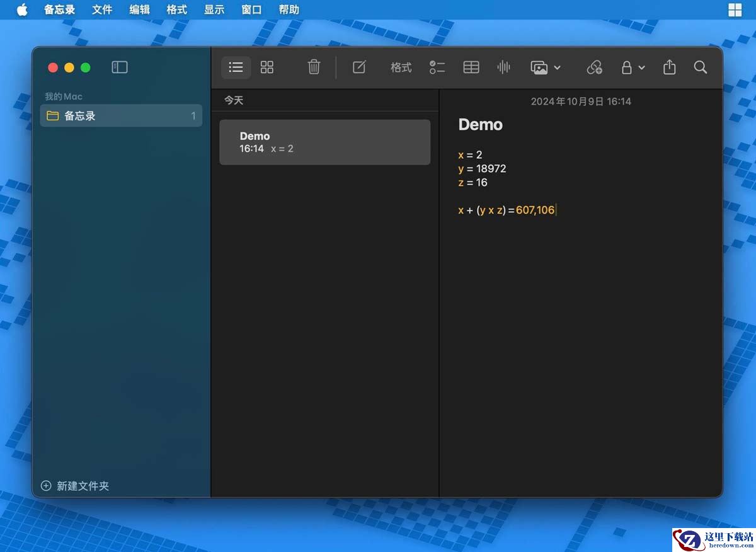The image size is (756, 552).
Task: Click the 我的 Mac sidebar header
Action: [x=64, y=96]
